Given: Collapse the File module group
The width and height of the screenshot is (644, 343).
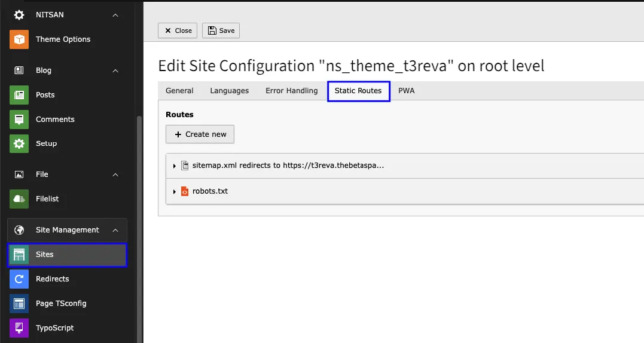Looking at the screenshot, I should click(x=115, y=174).
